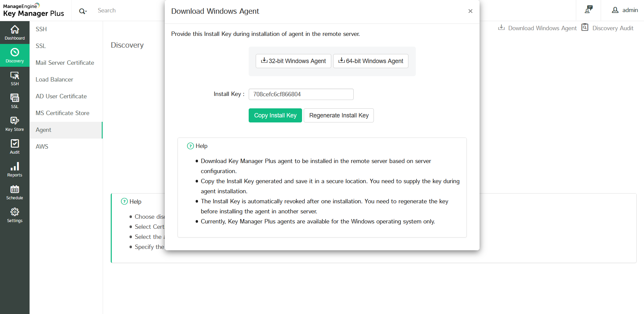Download the 32-bit Windows Agent

pyautogui.click(x=293, y=61)
